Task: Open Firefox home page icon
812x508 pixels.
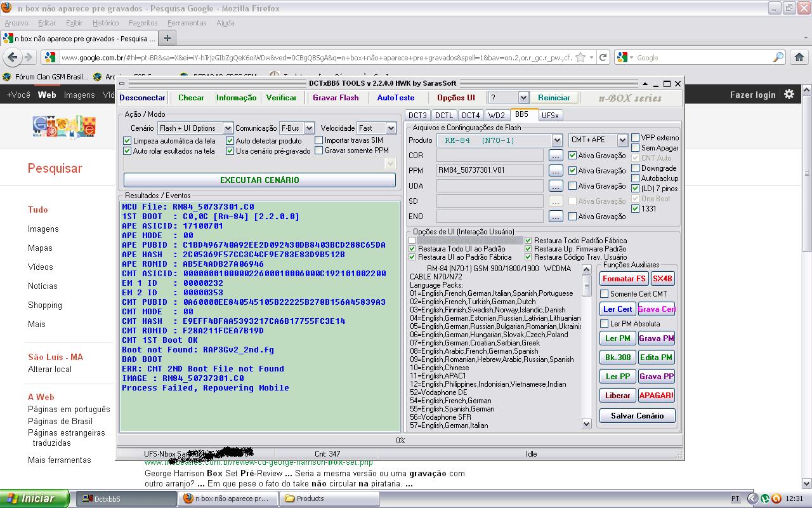Action: coord(799,57)
